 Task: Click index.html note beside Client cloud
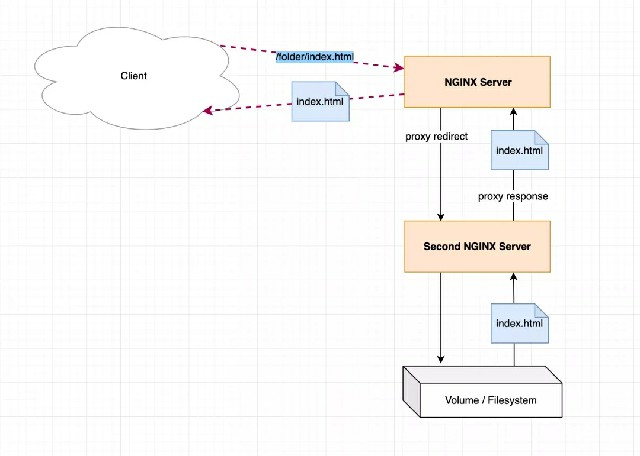pyautogui.click(x=320, y=101)
